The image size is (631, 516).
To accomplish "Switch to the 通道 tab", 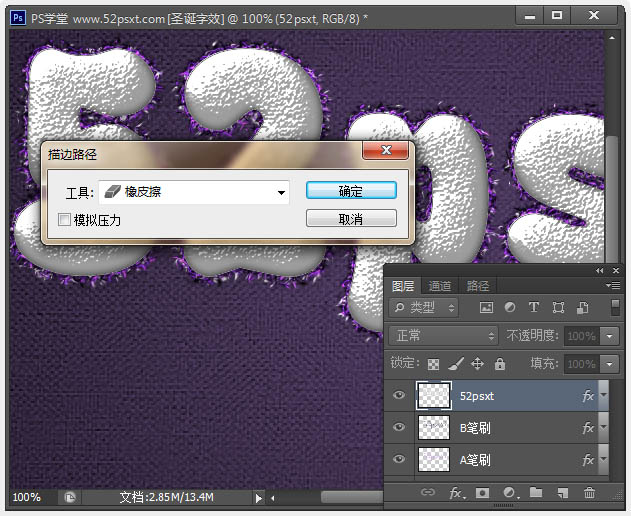I will (439, 286).
